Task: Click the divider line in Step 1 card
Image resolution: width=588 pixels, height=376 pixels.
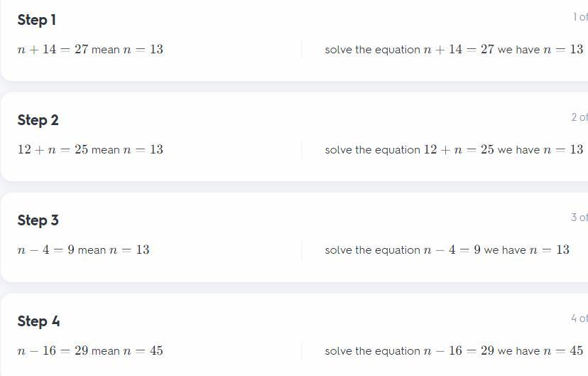Action: click(302, 50)
